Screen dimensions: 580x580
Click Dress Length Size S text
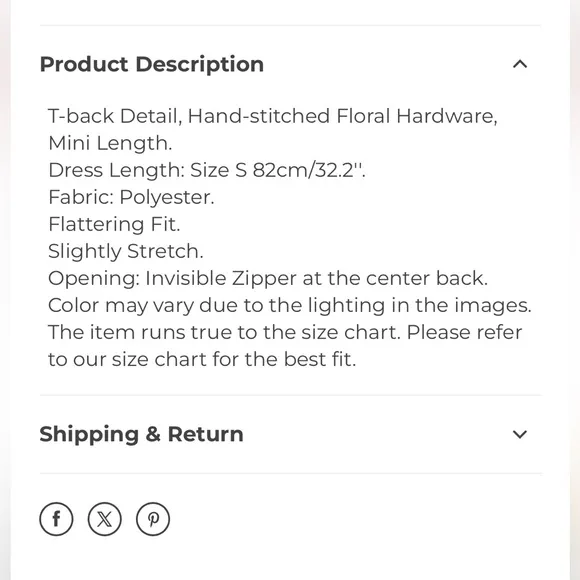coord(147,170)
